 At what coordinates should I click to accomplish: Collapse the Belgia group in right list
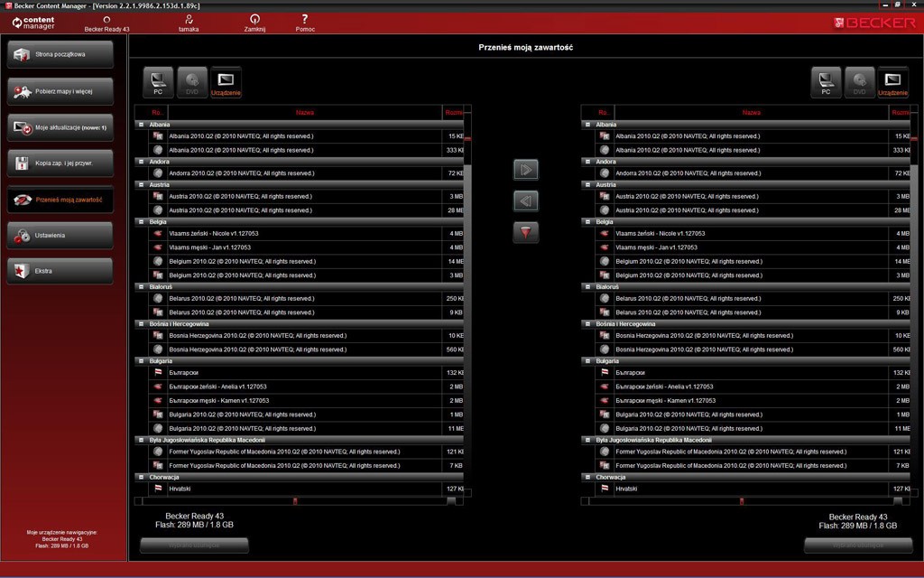(x=587, y=221)
